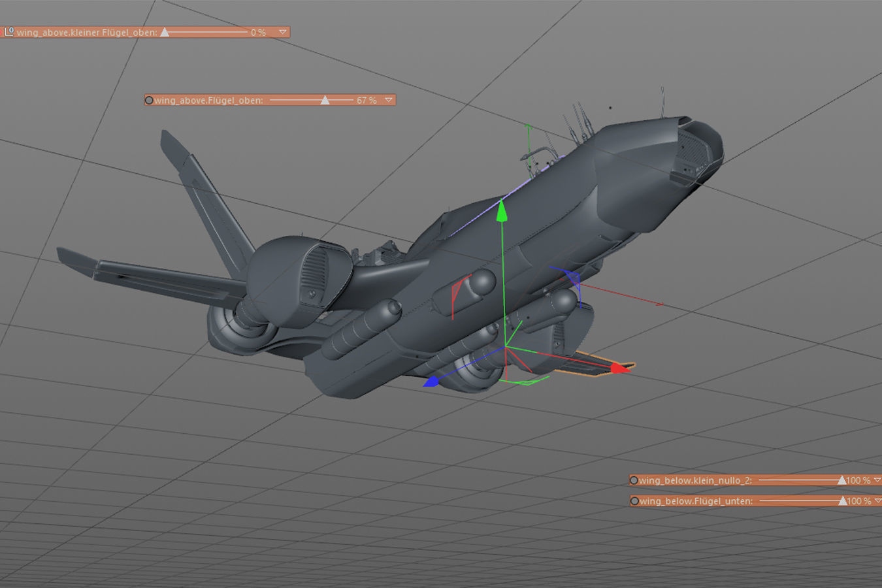Image resolution: width=882 pixels, height=588 pixels.
Task: Click the label 'wing_above.Flügel_oben:'
Action: click(208, 101)
